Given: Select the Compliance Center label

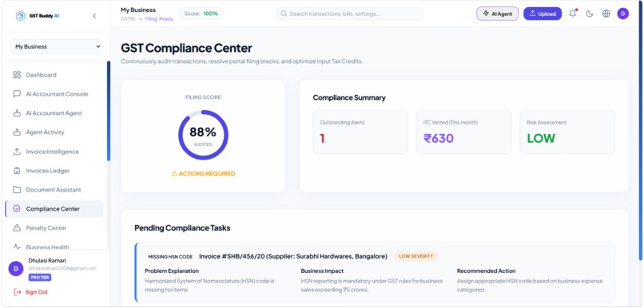Looking at the screenshot, I should point(53,209).
